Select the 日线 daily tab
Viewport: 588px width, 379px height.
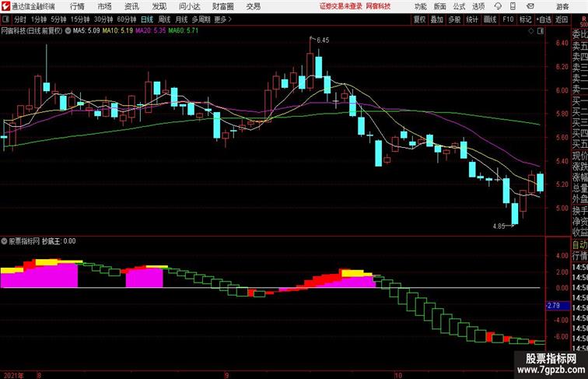[147, 19]
